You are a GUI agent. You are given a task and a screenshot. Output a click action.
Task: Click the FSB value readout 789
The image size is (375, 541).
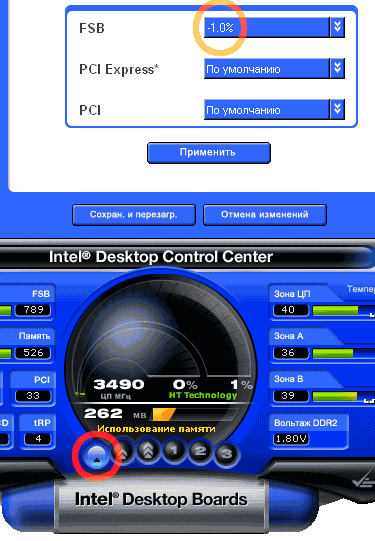pyautogui.click(x=33, y=310)
